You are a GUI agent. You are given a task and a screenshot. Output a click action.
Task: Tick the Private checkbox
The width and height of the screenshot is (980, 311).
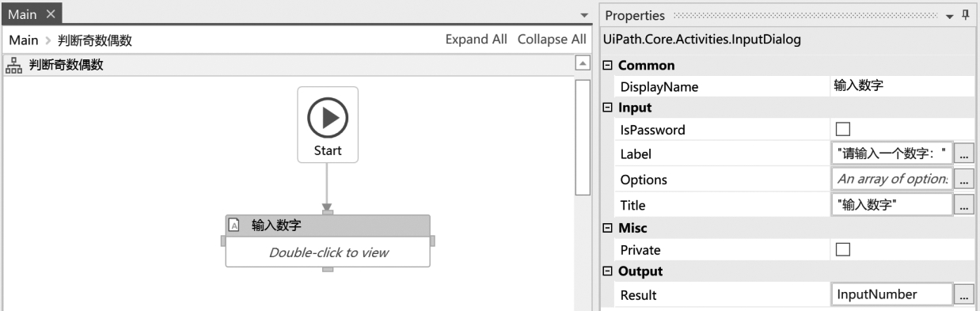click(x=844, y=250)
